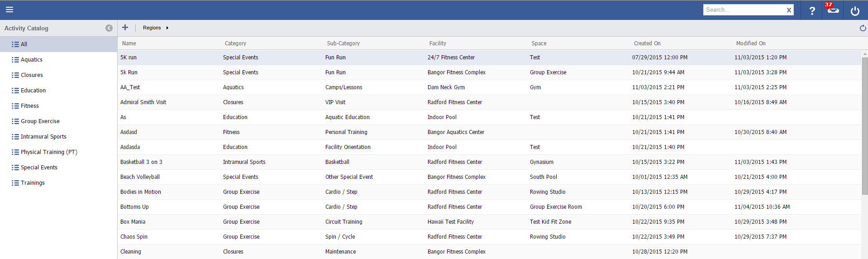Open the inbox notifications with 37 badge
The height and width of the screenshot is (259, 868).
click(x=833, y=10)
